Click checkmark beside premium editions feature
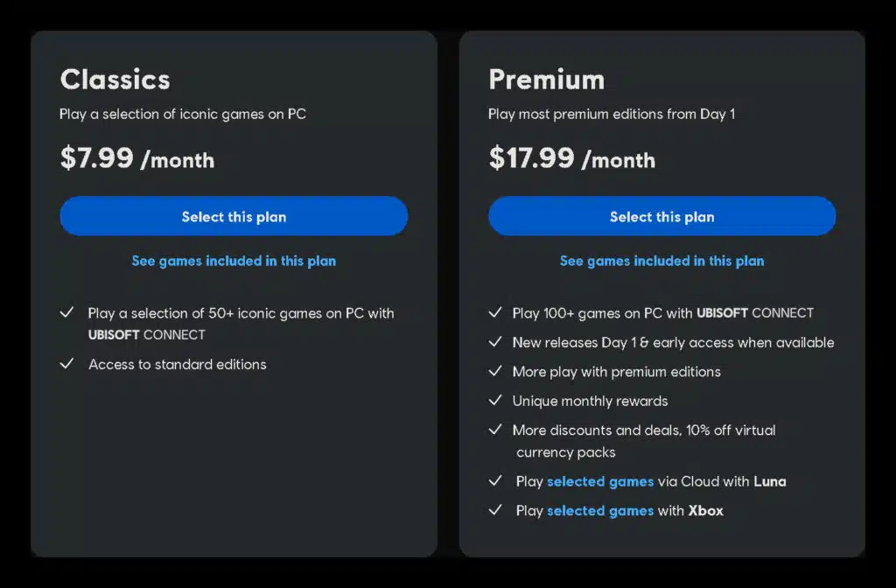This screenshot has width=896, height=588. (x=495, y=371)
